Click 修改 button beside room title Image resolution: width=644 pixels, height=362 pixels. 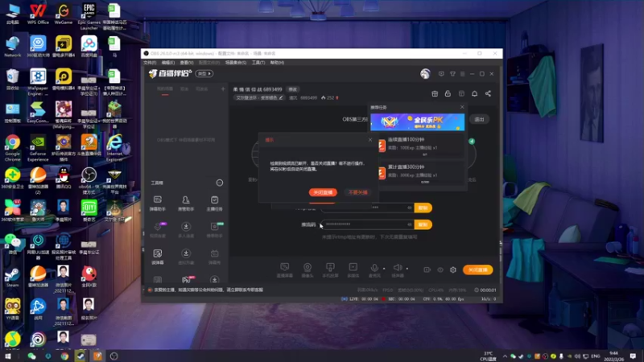coord(293,89)
